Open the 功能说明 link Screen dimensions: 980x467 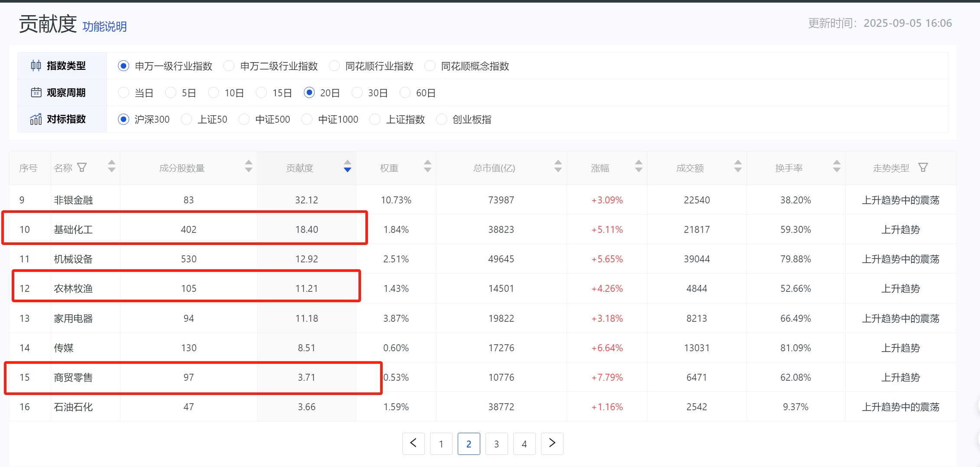[x=104, y=26]
